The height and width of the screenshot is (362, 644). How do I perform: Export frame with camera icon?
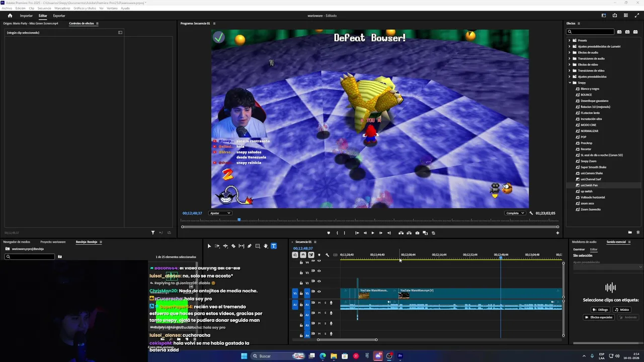click(417, 233)
